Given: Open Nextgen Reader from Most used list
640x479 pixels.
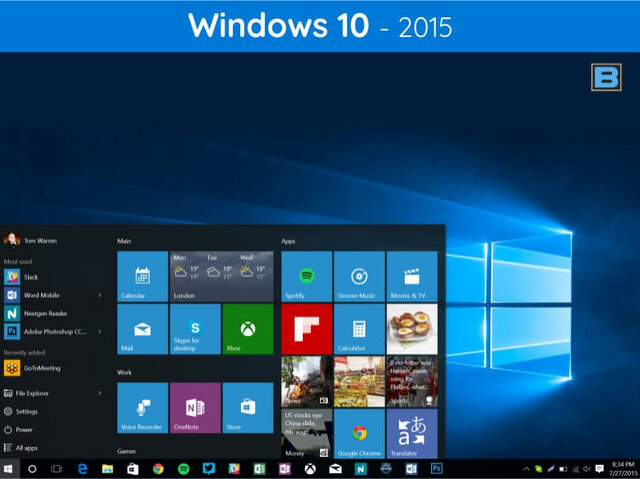Looking at the screenshot, I should pyautogui.click(x=52, y=313).
